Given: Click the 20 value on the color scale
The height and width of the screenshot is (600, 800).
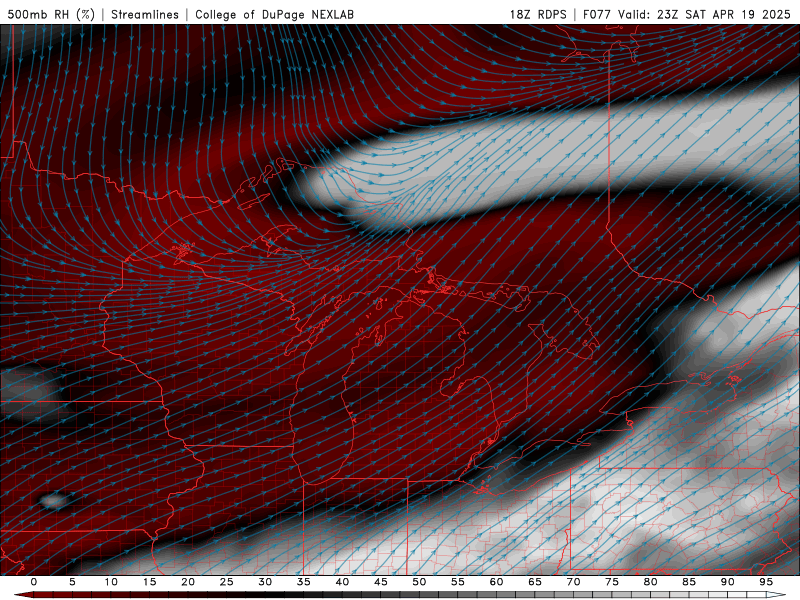Looking at the screenshot, I should [188, 582].
